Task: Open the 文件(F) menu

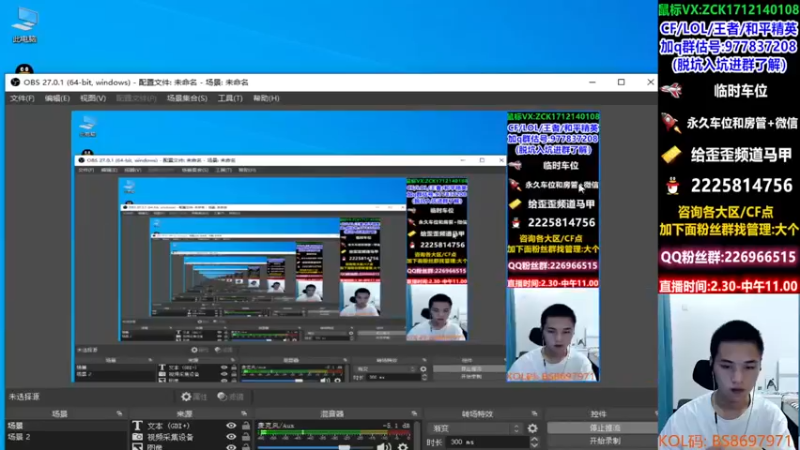Action: point(22,98)
